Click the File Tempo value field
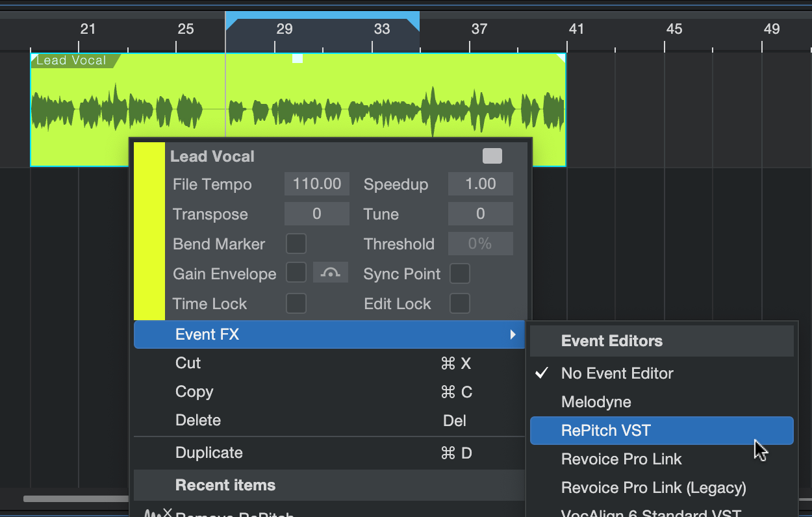 [x=317, y=184]
